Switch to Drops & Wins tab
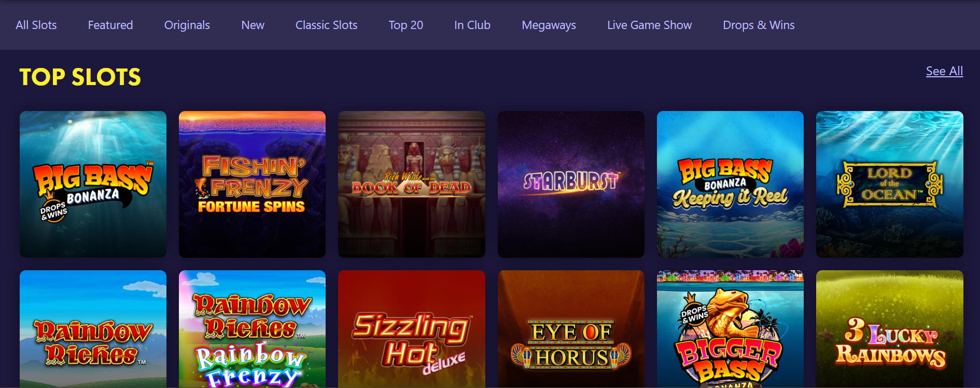The image size is (980, 388). (759, 25)
